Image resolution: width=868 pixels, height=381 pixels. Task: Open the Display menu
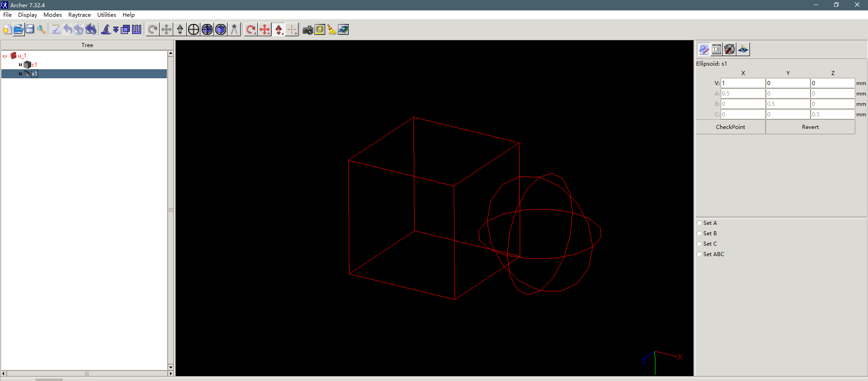28,15
